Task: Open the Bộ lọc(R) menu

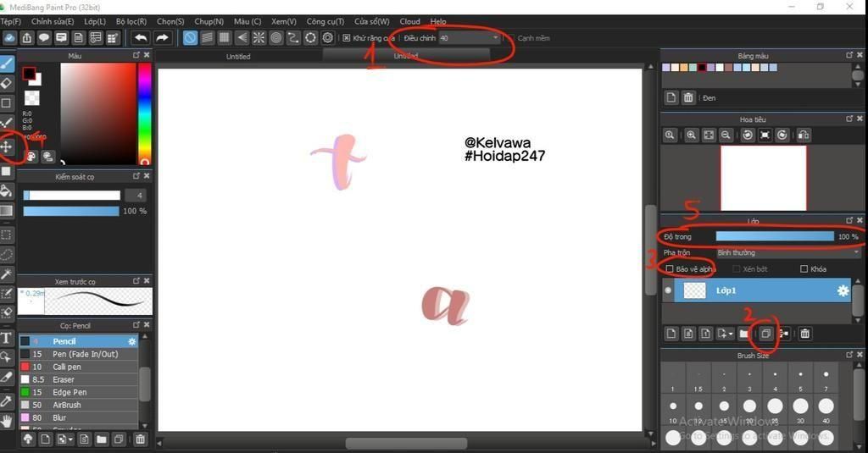Action: [131, 21]
